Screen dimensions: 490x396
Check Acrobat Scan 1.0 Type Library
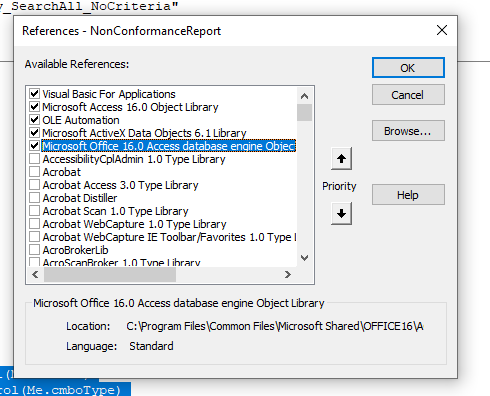point(35,211)
